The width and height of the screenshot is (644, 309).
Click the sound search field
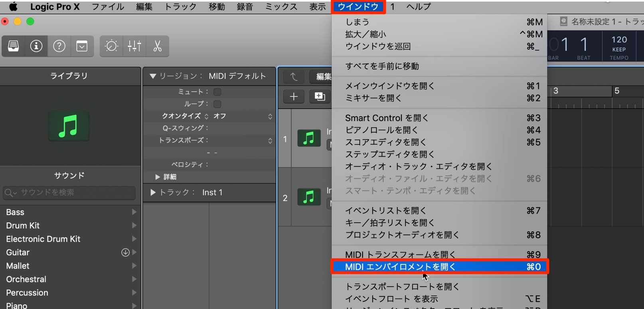69,193
